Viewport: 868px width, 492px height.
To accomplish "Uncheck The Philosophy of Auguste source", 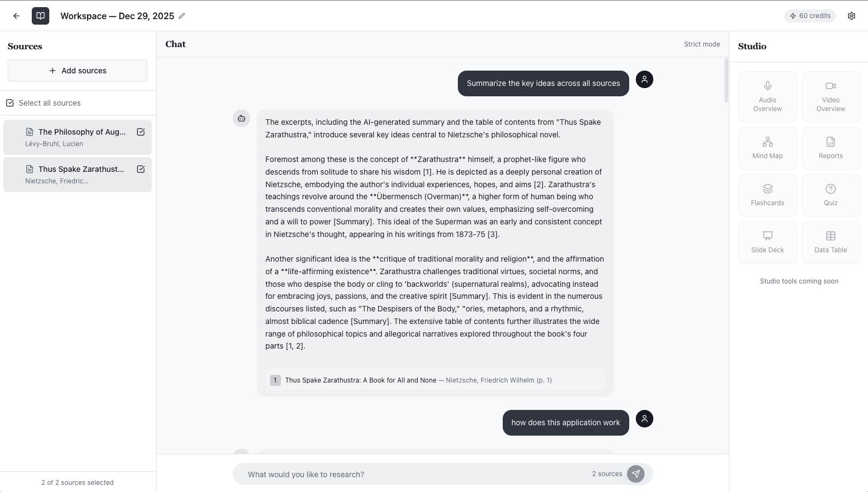I will click(141, 132).
